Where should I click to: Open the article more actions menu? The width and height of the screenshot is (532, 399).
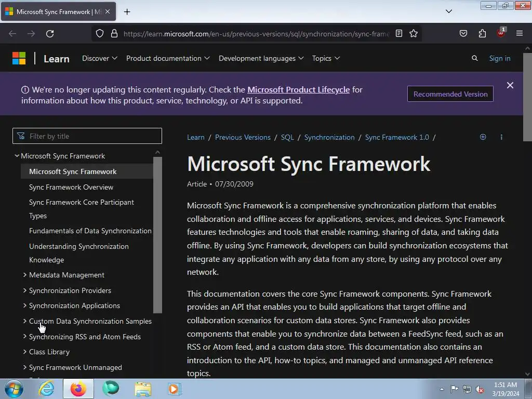point(501,137)
